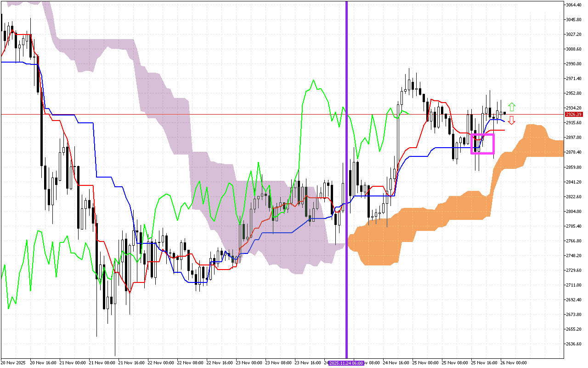Select the green up arrow marker
The width and height of the screenshot is (588, 368).
pos(511,106)
